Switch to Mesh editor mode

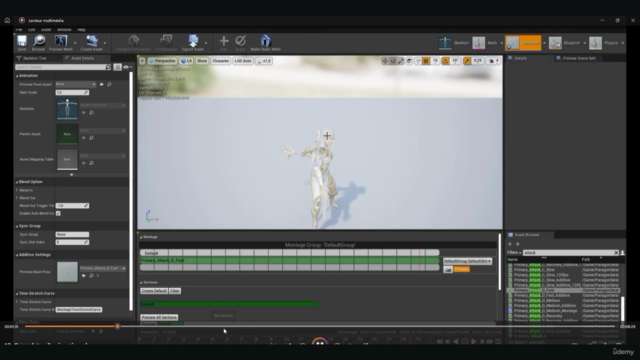pos(485,43)
